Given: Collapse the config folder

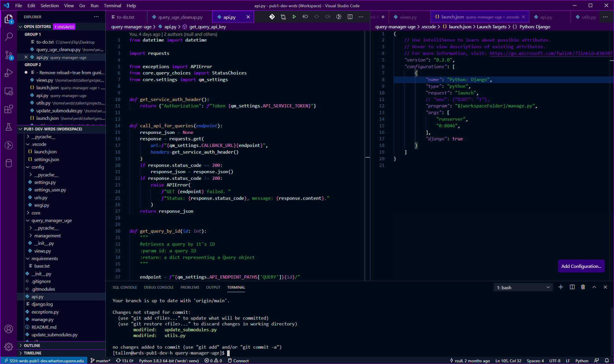Looking at the screenshot, I should [37, 167].
